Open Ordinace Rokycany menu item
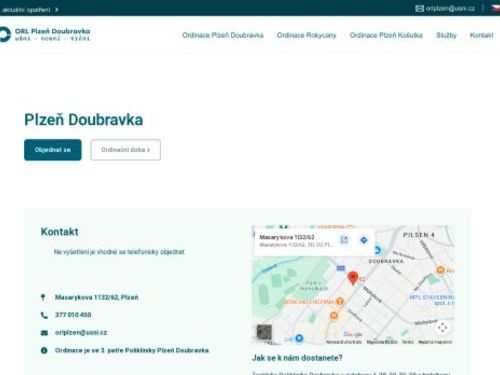500x375 pixels. pyautogui.click(x=306, y=35)
